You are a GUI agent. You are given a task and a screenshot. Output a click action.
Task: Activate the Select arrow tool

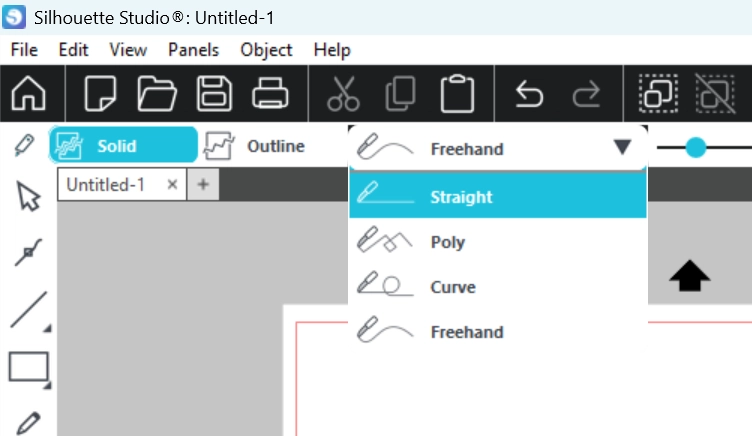pyautogui.click(x=28, y=197)
